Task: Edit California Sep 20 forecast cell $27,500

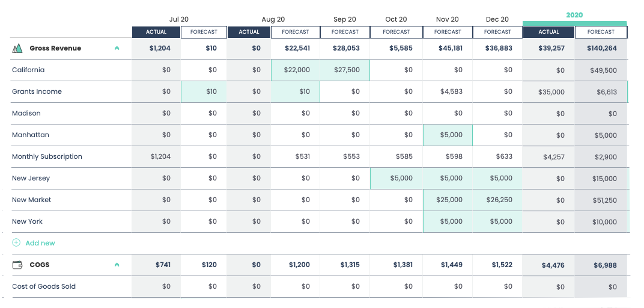Action: point(345,70)
